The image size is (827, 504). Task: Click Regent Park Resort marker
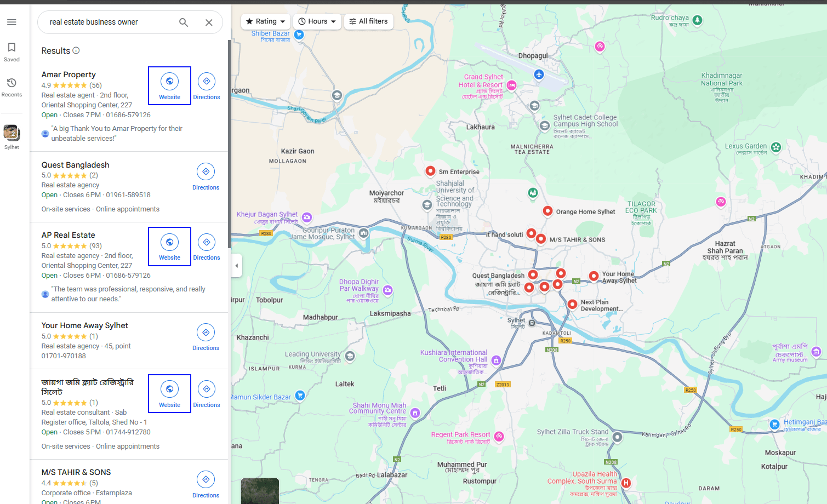[x=499, y=437]
